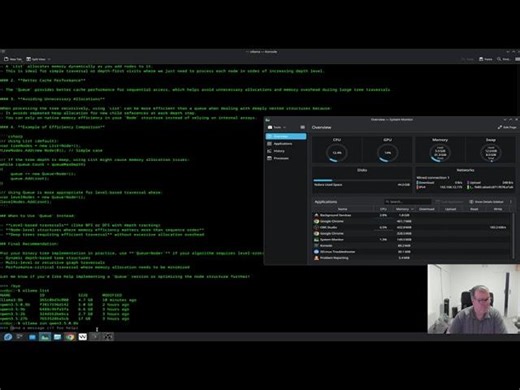
Task: Click the Memory usage gauge
Action: 440,153
